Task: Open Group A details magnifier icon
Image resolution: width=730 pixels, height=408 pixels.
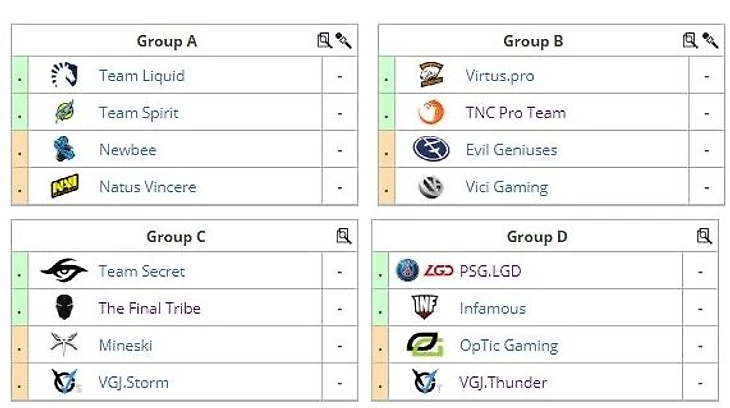Action: (324, 41)
